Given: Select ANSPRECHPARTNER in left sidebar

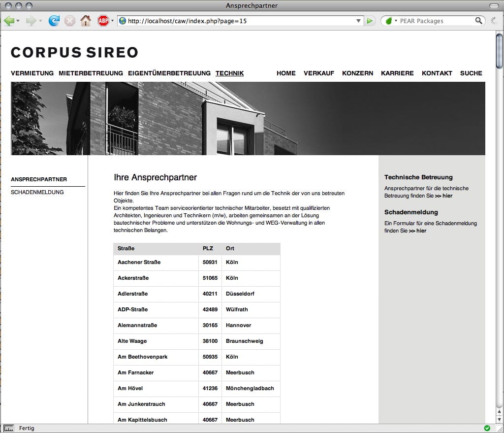Looking at the screenshot, I should pyautogui.click(x=39, y=179).
